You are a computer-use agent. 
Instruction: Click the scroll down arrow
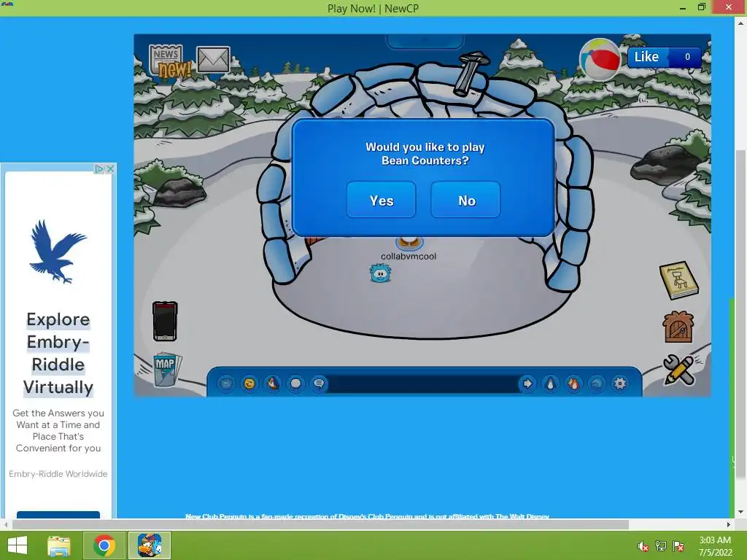(740, 513)
